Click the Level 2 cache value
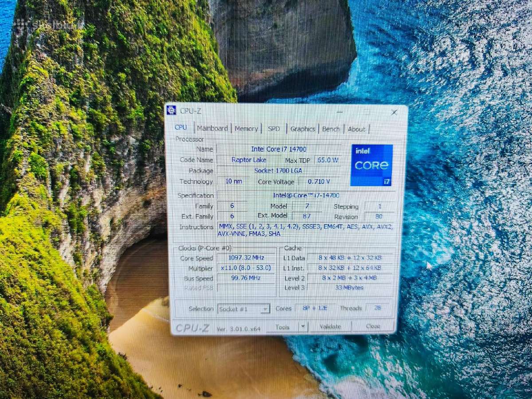This screenshot has width=532, height=399. tap(350, 278)
